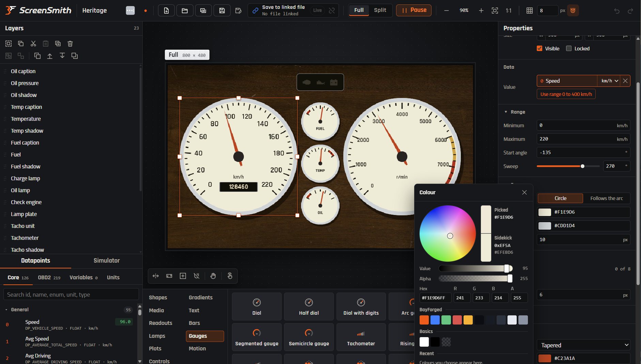Screen dimensions: 641x364
Task: Switch to Full view mode
Action: tap(359, 10)
